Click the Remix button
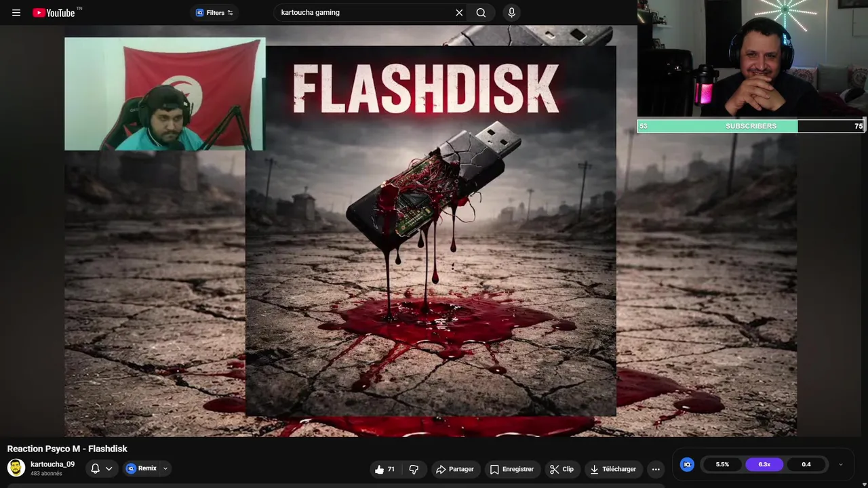 point(141,468)
